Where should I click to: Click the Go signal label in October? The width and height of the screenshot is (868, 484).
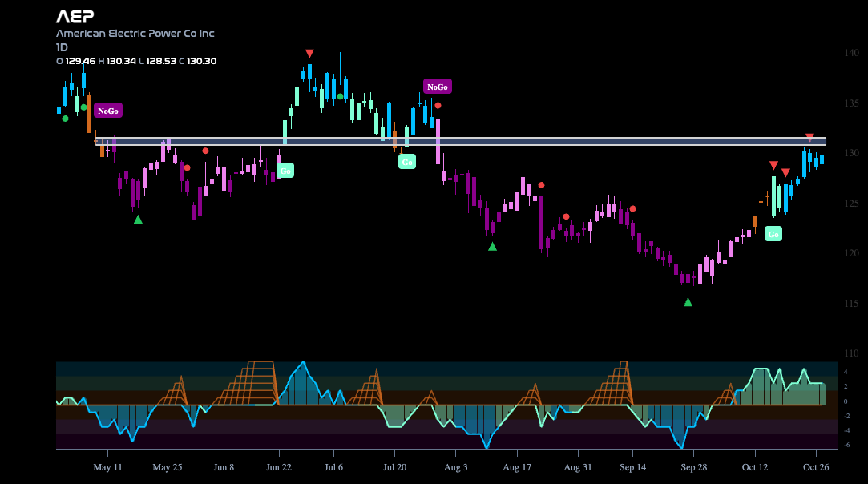(773, 234)
